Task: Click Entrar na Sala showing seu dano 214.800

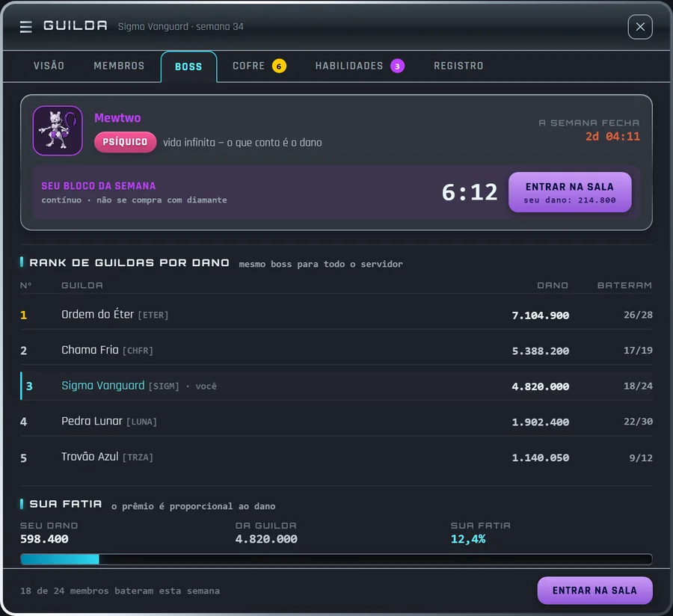Action: click(x=570, y=192)
